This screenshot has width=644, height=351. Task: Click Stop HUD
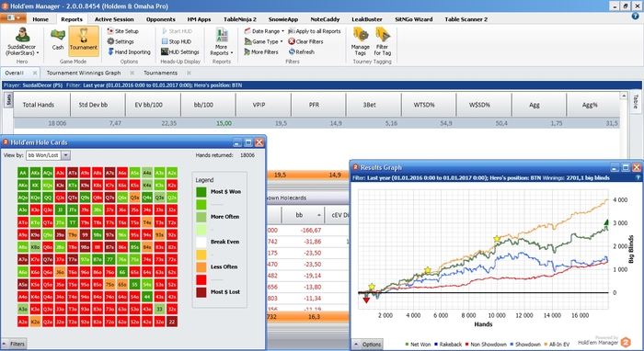(x=177, y=41)
